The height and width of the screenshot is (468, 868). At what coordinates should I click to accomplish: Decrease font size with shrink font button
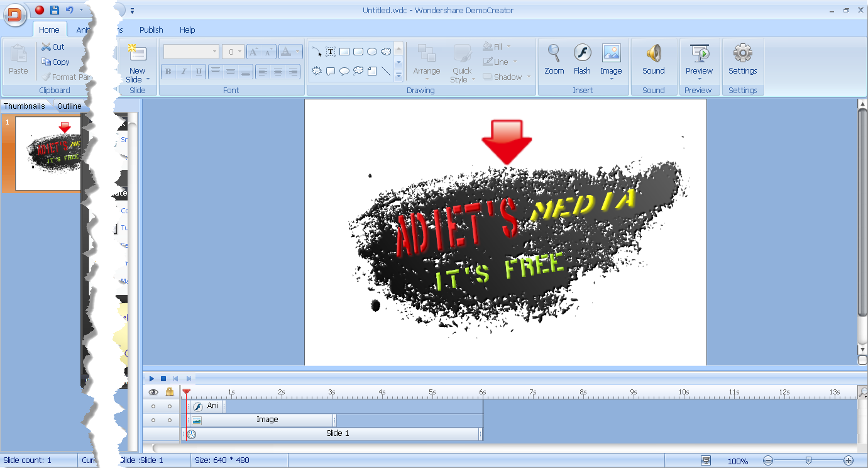pyautogui.click(x=268, y=52)
